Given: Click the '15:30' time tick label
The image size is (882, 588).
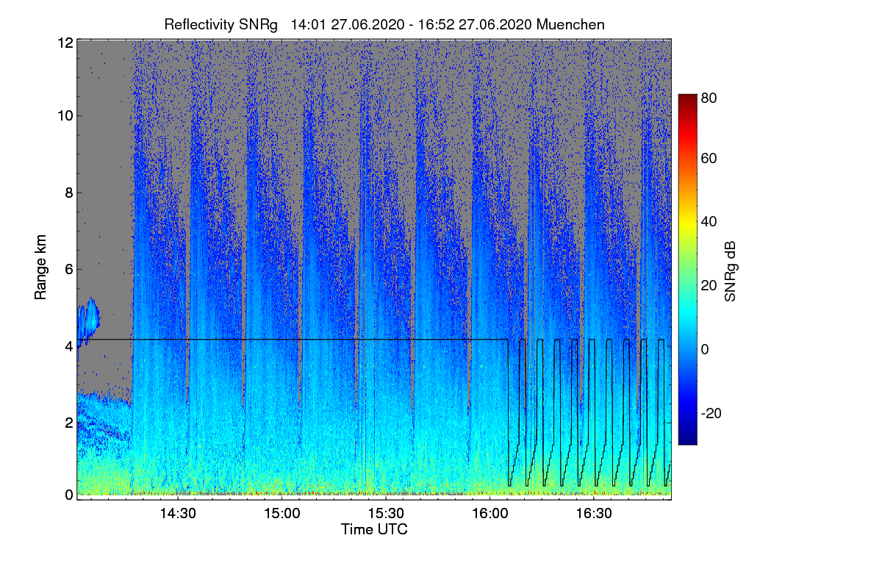Looking at the screenshot, I should [386, 514].
